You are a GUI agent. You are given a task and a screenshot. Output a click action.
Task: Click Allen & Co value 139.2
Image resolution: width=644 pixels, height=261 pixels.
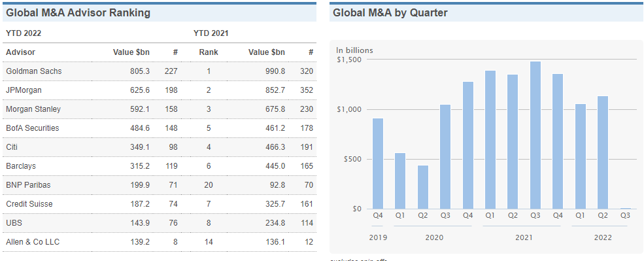pyautogui.click(x=140, y=241)
